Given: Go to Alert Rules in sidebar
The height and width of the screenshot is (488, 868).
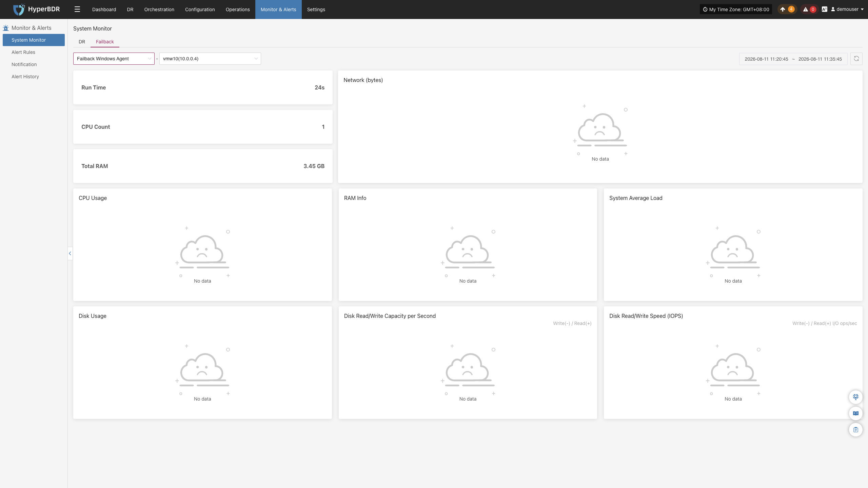Looking at the screenshot, I should pyautogui.click(x=23, y=52).
